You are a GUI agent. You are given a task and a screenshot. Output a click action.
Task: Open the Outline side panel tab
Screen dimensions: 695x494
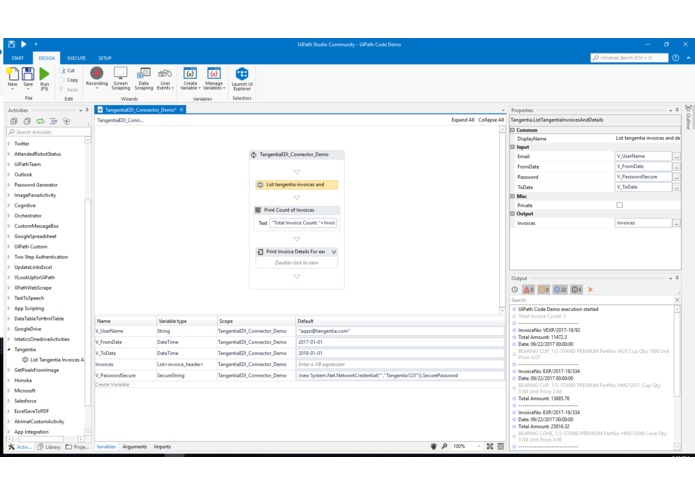coord(688,118)
